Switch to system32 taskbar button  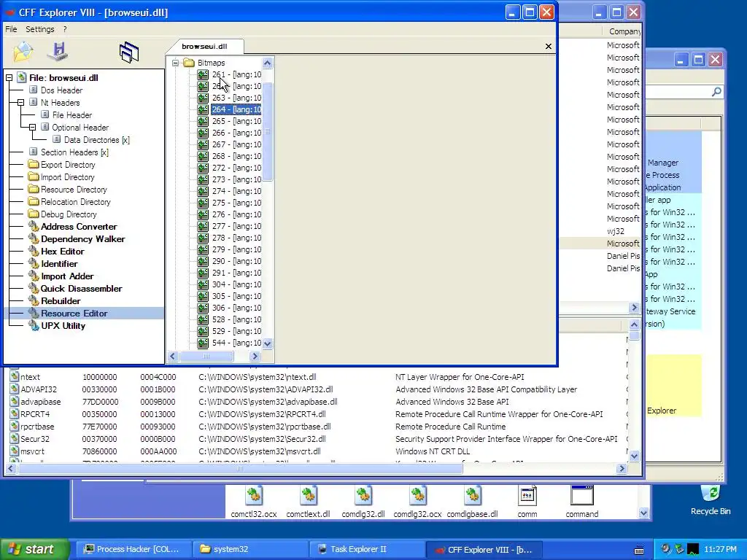[x=250, y=549]
